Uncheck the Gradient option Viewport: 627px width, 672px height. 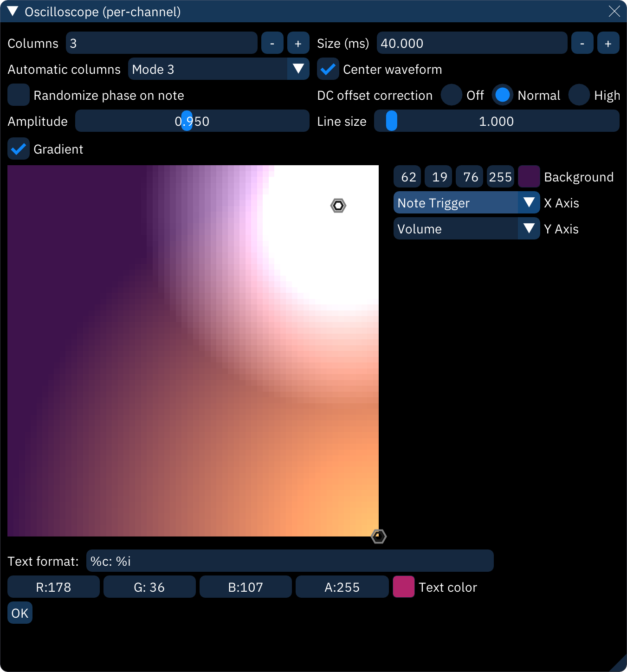click(19, 149)
